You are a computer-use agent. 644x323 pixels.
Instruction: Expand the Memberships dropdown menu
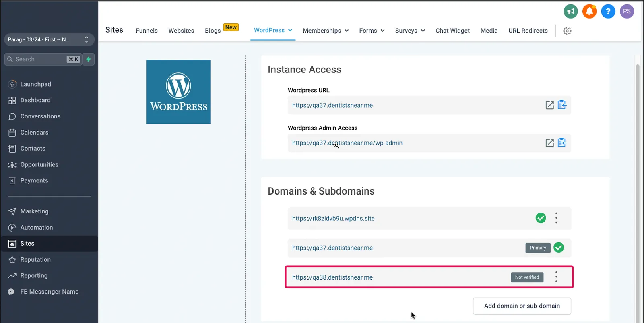(347, 31)
